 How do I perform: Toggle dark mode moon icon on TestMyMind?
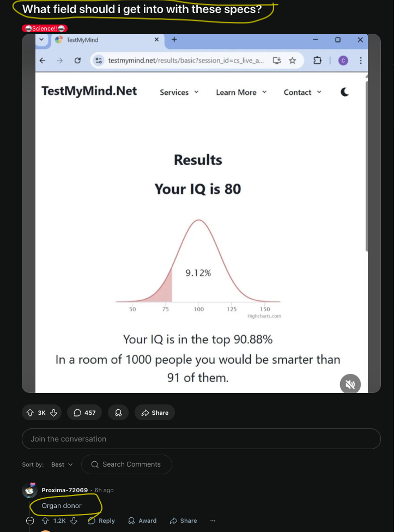click(x=344, y=92)
